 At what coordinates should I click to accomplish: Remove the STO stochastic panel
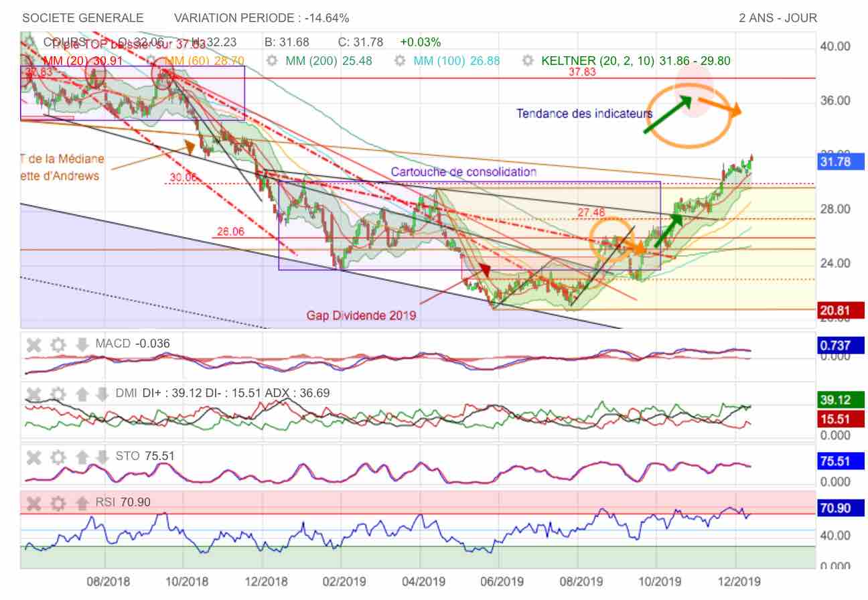coord(33,457)
